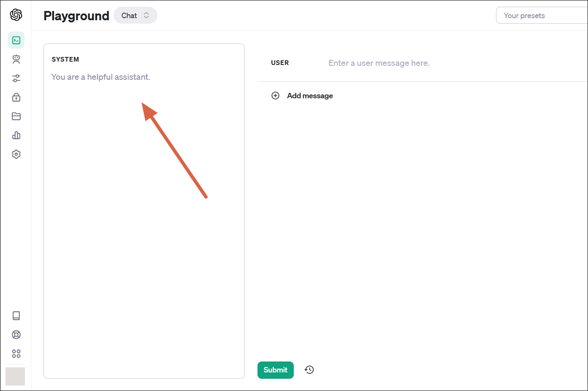Open Documentation via the book icon
Viewport: 588px width, 391px height.
point(16,316)
